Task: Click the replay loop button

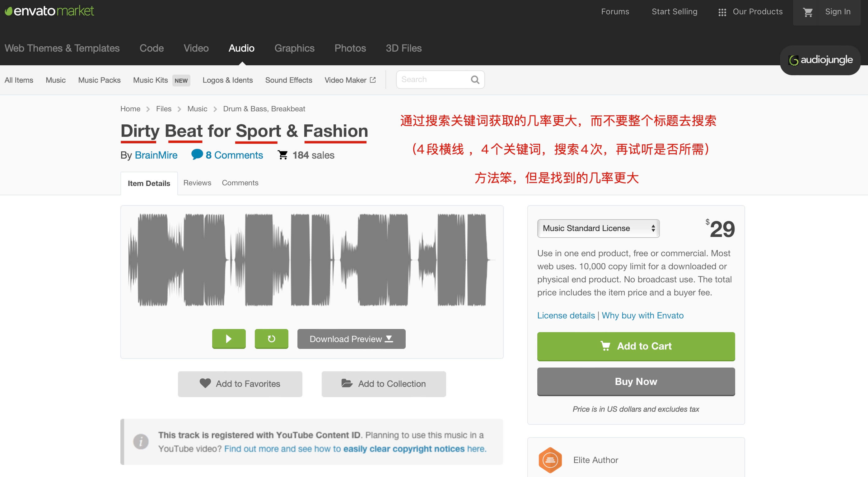Action: coord(271,339)
